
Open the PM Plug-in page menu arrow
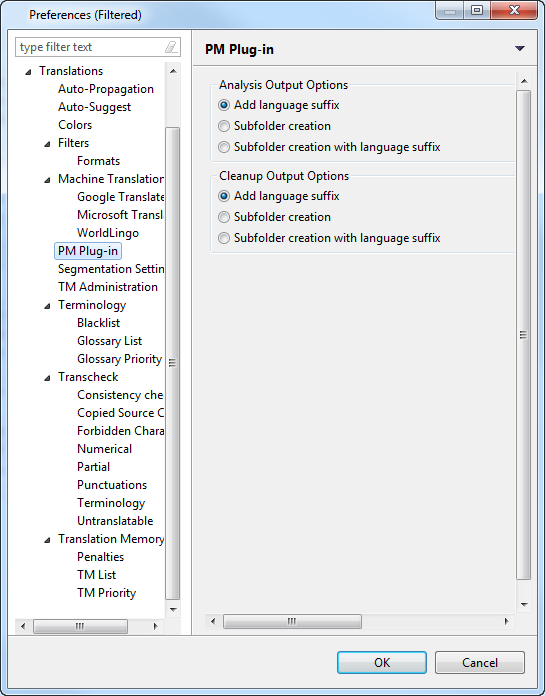[519, 48]
